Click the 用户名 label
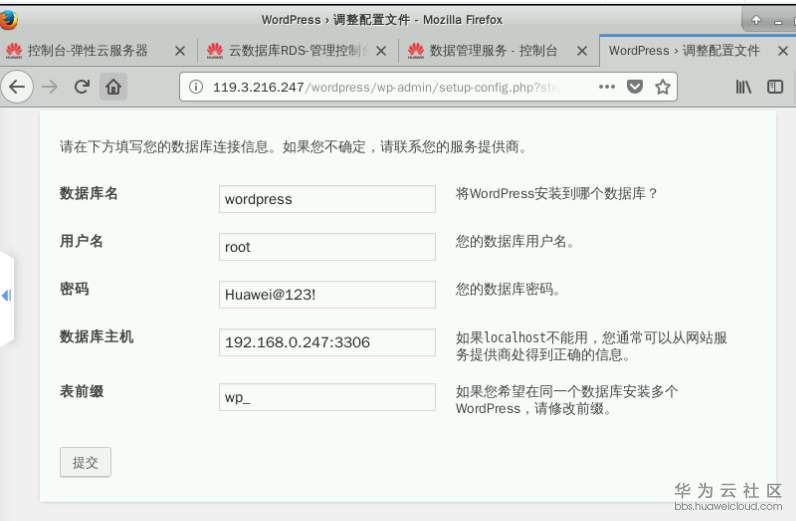Screen dimensions: 796x521 81,241
